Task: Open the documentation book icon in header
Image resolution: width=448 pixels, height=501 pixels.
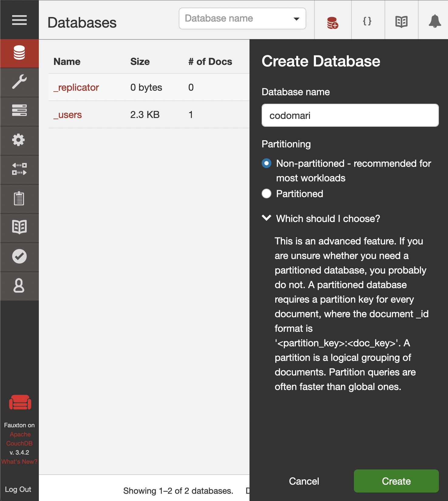Action: click(401, 22)
